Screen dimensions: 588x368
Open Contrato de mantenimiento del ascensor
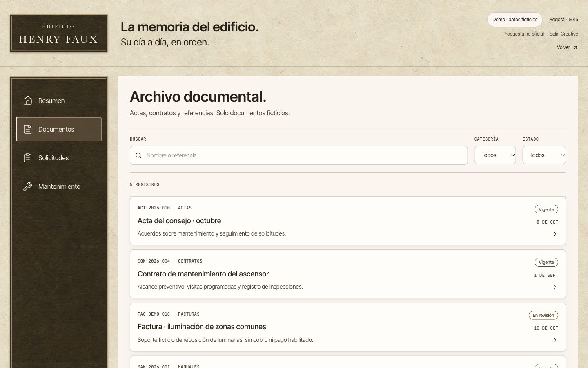pyautogui.click(x=348, y=274)
